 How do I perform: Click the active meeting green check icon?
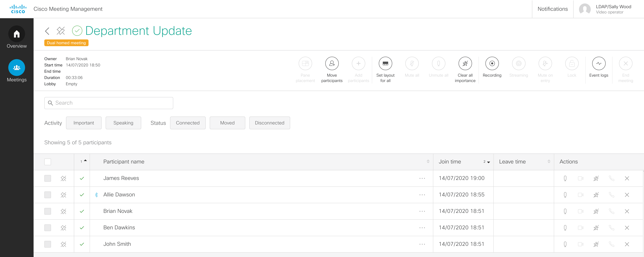[x=77, y=31]
